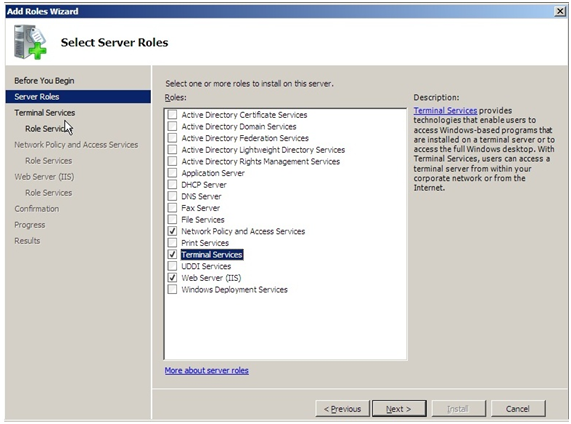Select Active Directory Rights Management Services label
Screen dimensions: 571x424
click(261, 161)
